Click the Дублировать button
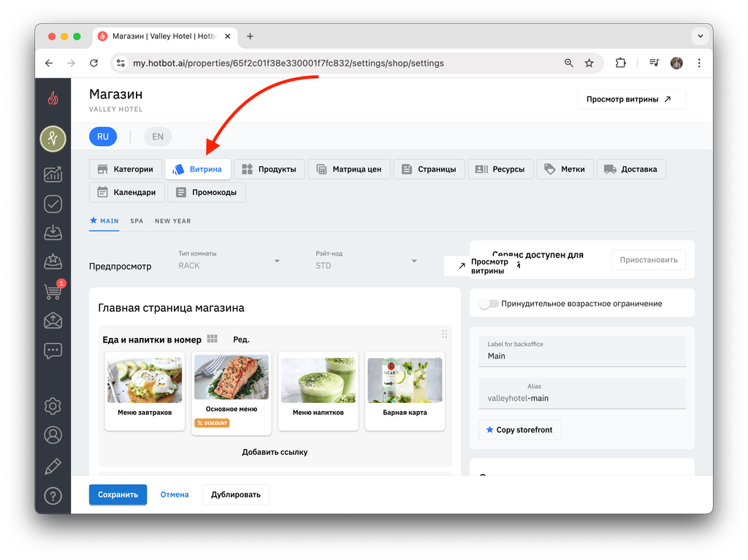The width and height of the screenshot is (748, 560). pyautogui.click(x=236, y=494)
